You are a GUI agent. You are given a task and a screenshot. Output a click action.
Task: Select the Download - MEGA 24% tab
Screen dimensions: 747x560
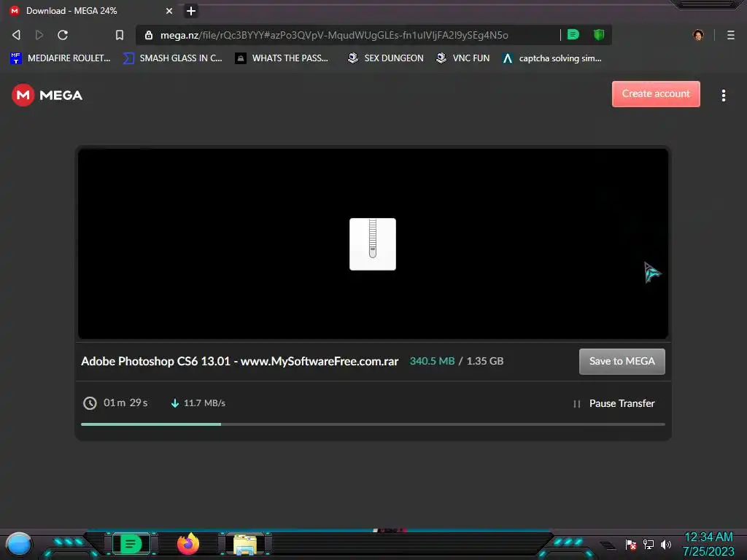[x=90, y=10]
